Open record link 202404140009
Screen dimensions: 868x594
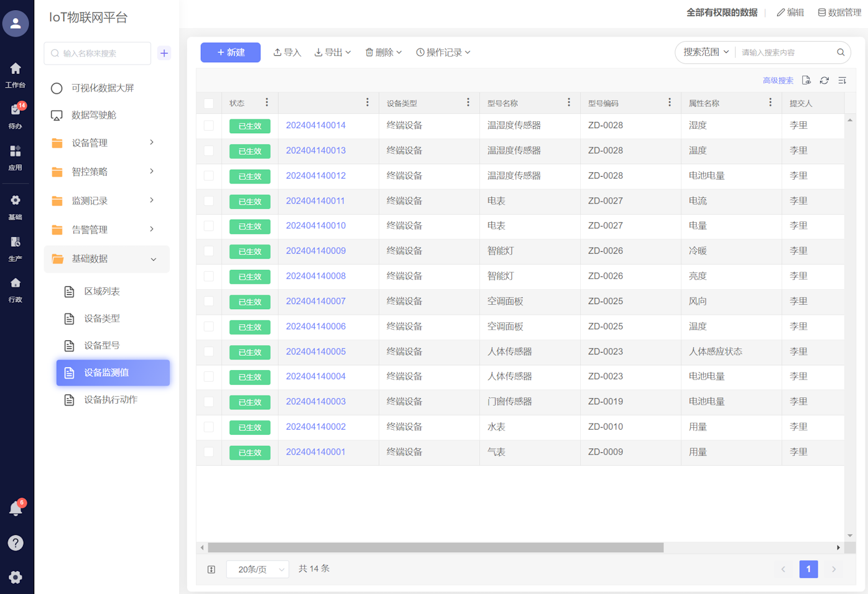click(x=315, y=251)
